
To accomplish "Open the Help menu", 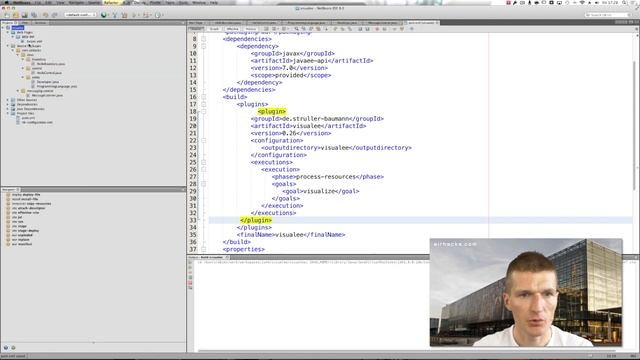I will coord(213,2).
